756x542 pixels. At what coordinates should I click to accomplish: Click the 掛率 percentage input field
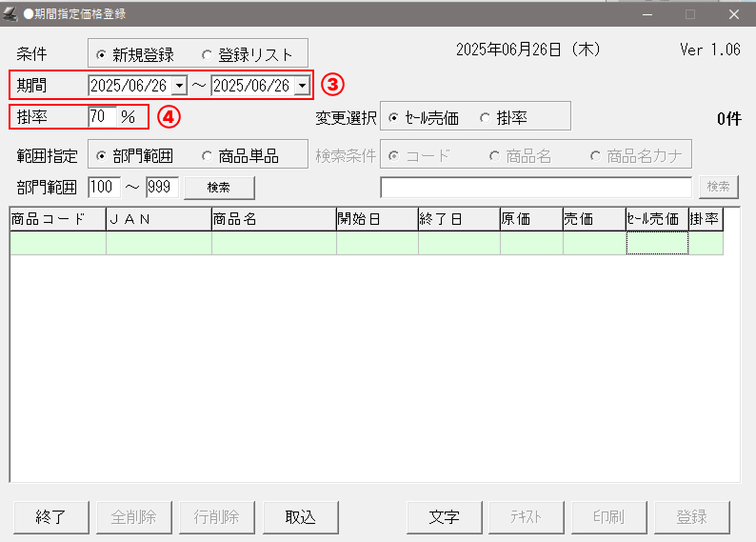click(x=100, y=117)
